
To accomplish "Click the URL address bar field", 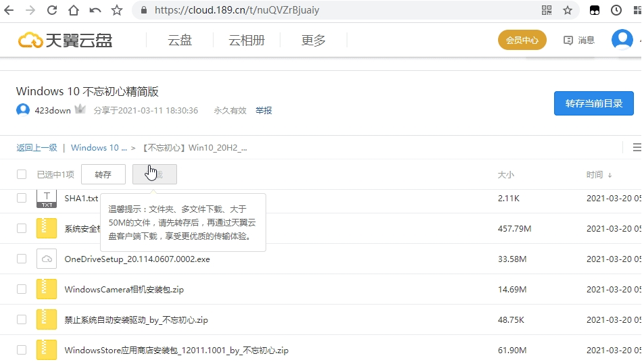I will [338, 10].
